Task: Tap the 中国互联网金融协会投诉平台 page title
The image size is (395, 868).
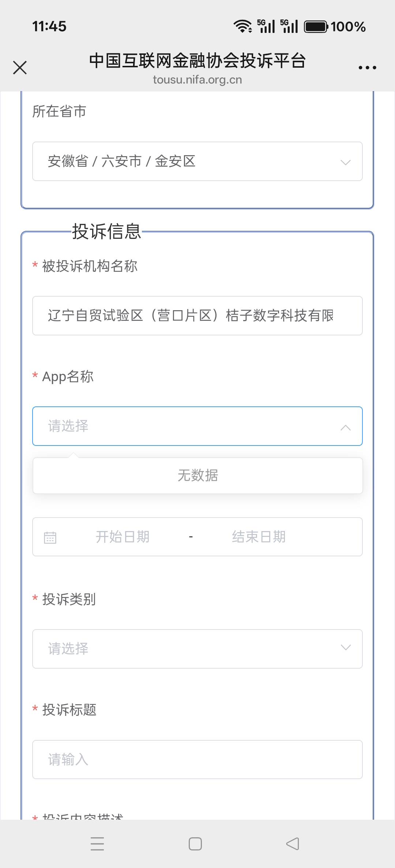Action: click(197, 61)
